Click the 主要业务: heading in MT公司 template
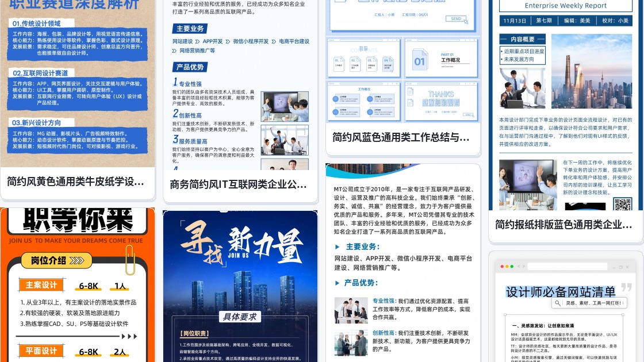Screen dimensions: 644x362 [363, 247]
